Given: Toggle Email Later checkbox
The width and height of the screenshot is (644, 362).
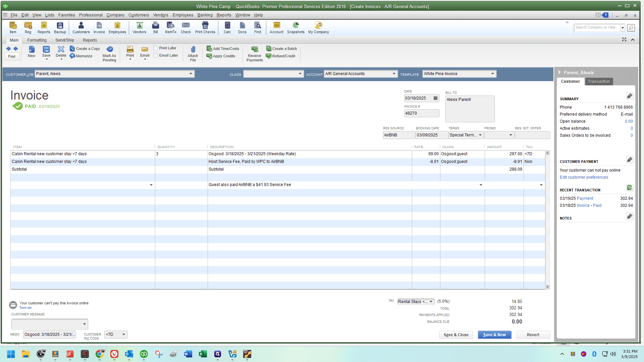Looking at the screenshot, I should 156,55.
